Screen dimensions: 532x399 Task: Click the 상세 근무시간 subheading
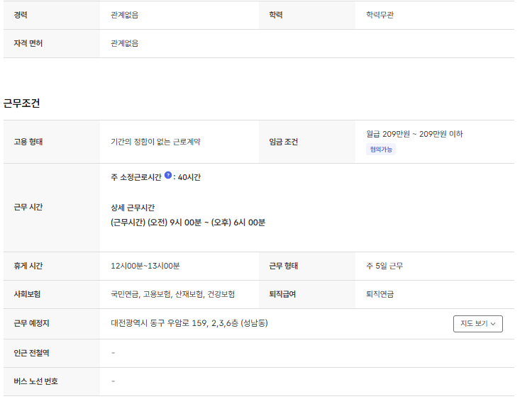pyautogui.click(x=133, y=208)
